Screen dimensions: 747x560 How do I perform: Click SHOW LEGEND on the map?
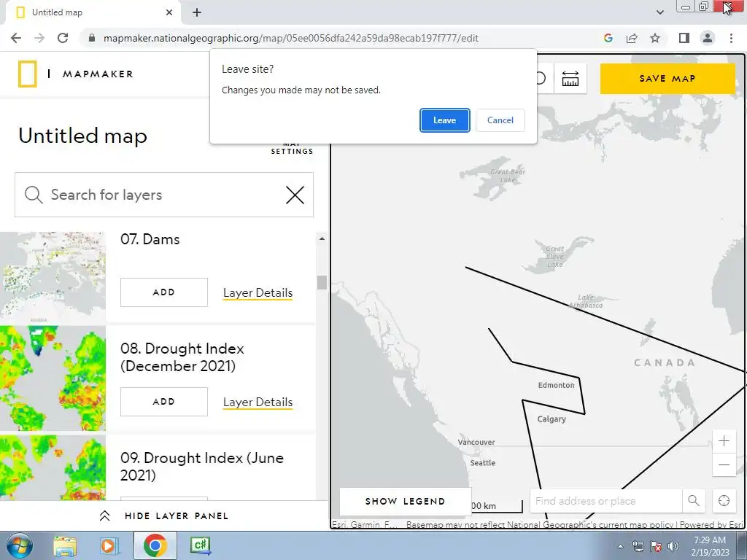coord(405,501)
